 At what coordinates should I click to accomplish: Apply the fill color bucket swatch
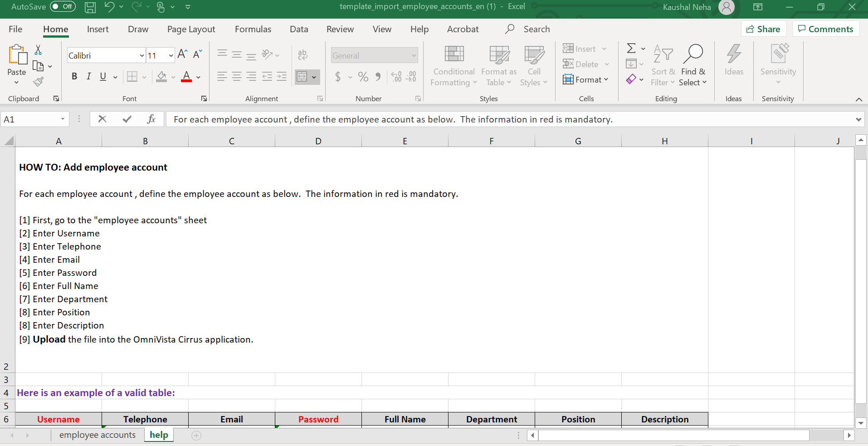click(161, 76)
